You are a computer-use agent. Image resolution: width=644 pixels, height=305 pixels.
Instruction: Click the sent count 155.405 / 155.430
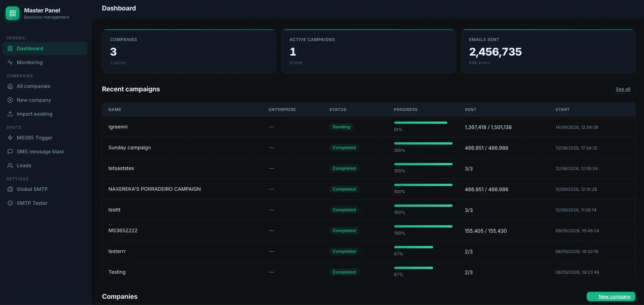pos(486,231)
